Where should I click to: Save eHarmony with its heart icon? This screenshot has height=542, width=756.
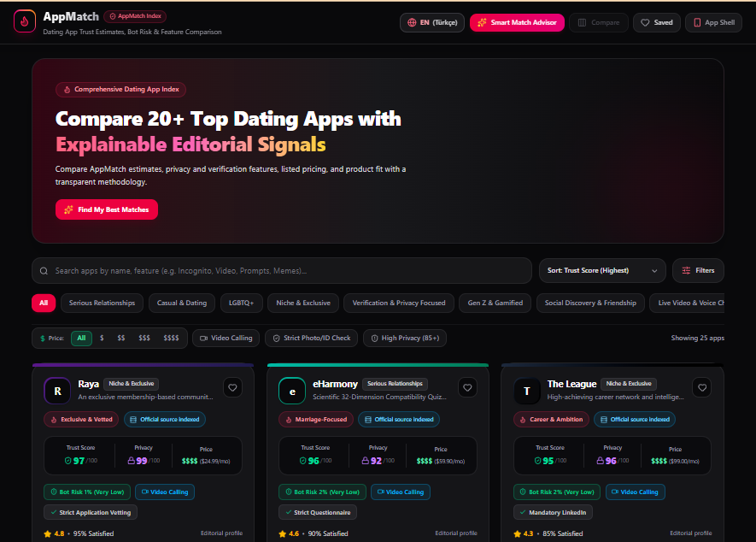pos(467,387)
